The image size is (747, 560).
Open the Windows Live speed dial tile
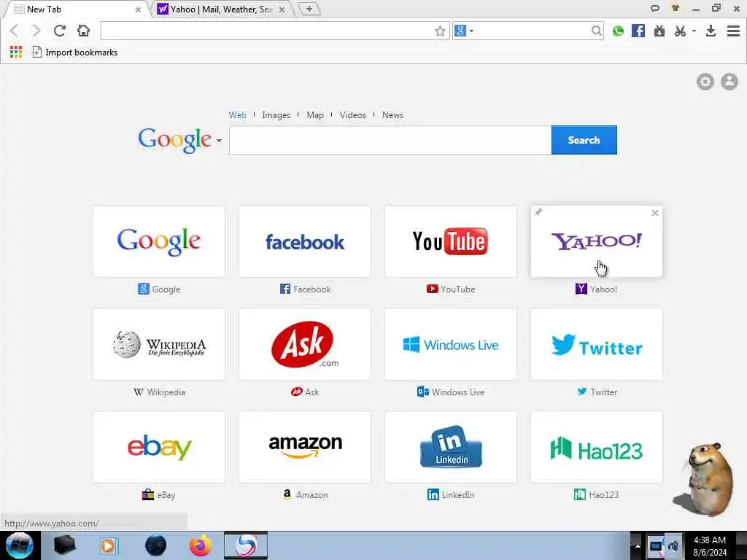[x=450, y=344]
